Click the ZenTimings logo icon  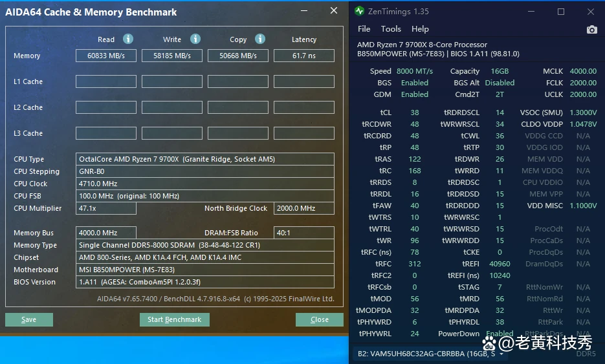(x=359, y=11)
